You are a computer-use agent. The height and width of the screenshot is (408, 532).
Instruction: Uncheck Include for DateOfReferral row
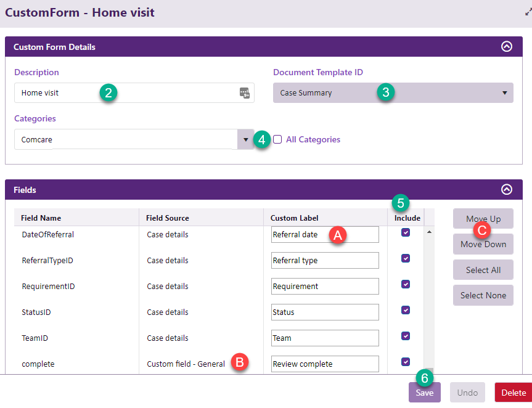(406, 232)
